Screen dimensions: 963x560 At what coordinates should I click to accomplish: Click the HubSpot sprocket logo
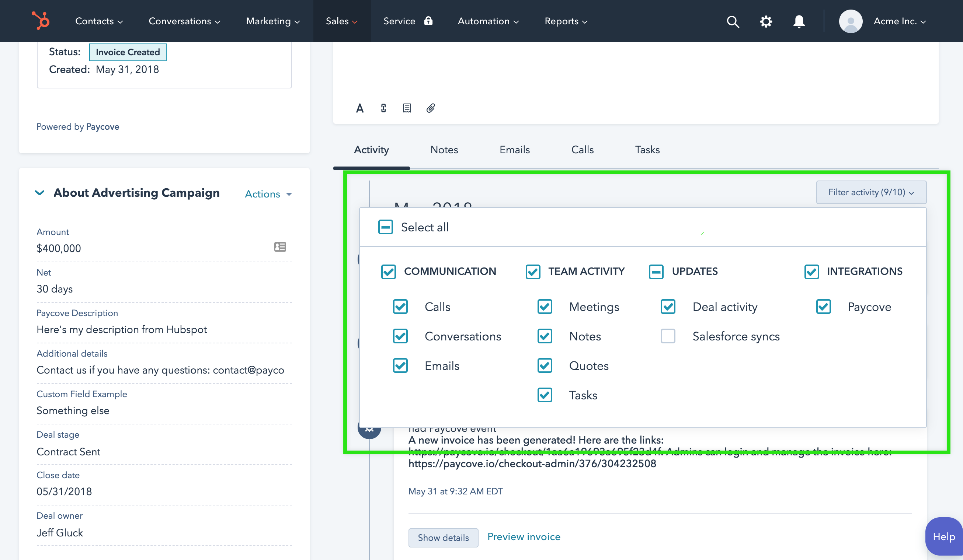click(x=41, y=21)
